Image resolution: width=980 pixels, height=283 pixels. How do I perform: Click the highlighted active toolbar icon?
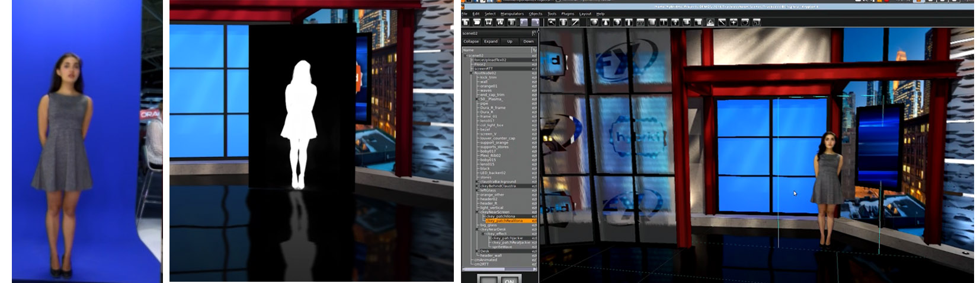pos(710,23)
